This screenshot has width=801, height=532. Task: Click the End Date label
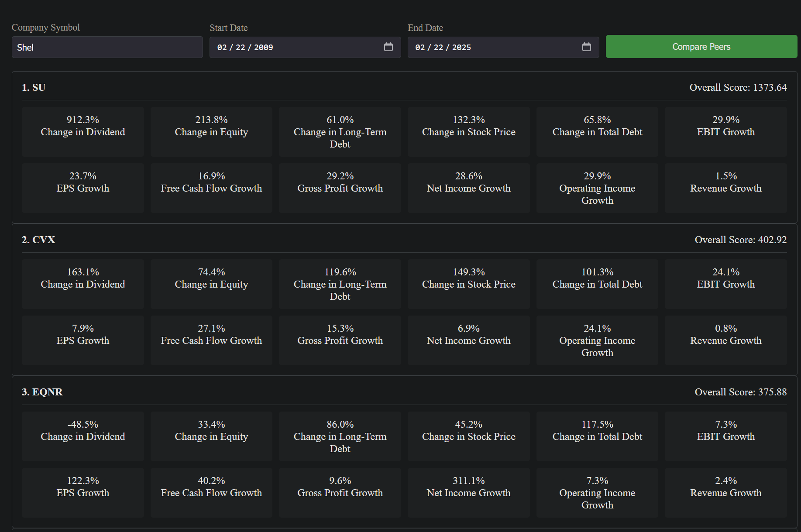pyautogui.click(x=426, y=28)
